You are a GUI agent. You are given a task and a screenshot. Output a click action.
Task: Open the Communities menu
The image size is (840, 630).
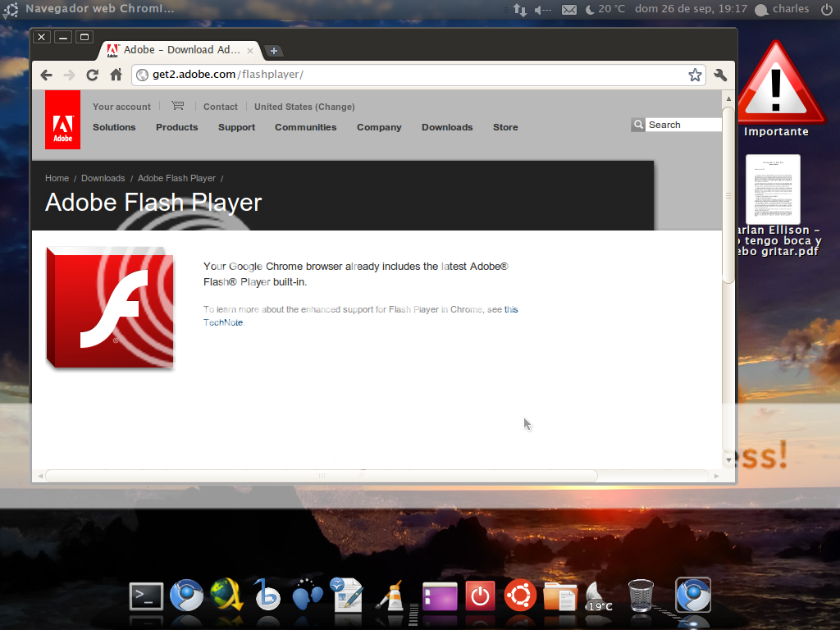(x=305, y=127)
